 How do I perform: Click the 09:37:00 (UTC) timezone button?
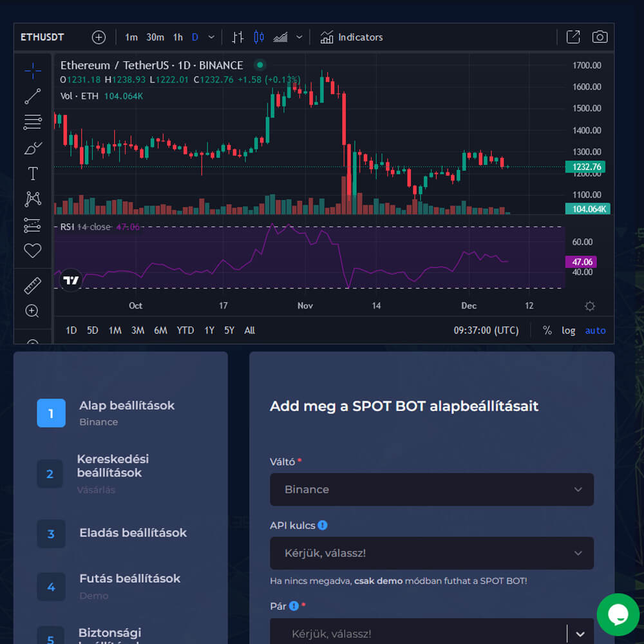486,330
